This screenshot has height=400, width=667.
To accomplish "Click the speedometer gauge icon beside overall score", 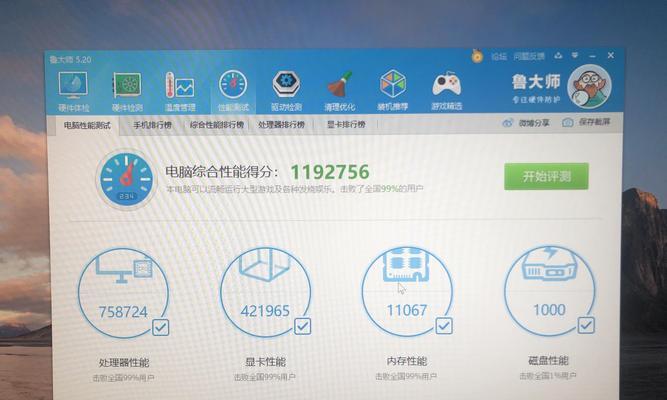I will pyautogui.click(x=126, y=179).
